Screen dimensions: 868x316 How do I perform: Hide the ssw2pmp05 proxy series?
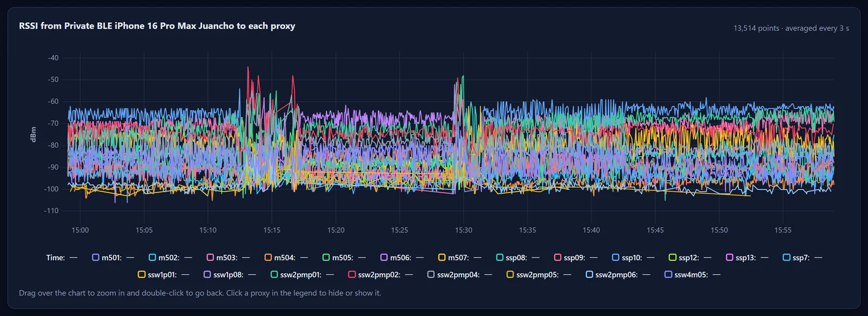click(x=539, y=275)
